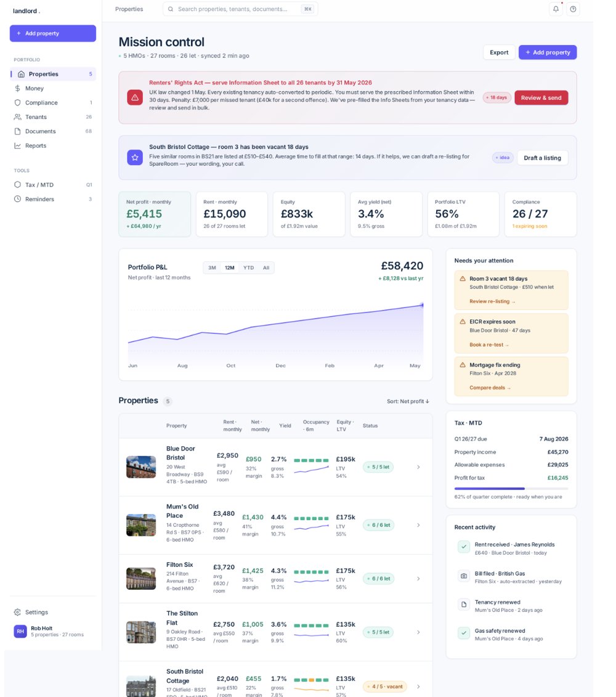The width and height of the screenshot is (616, 697).
Task: Open The Stilton Flat thumbnail
Action: (141, 632)
